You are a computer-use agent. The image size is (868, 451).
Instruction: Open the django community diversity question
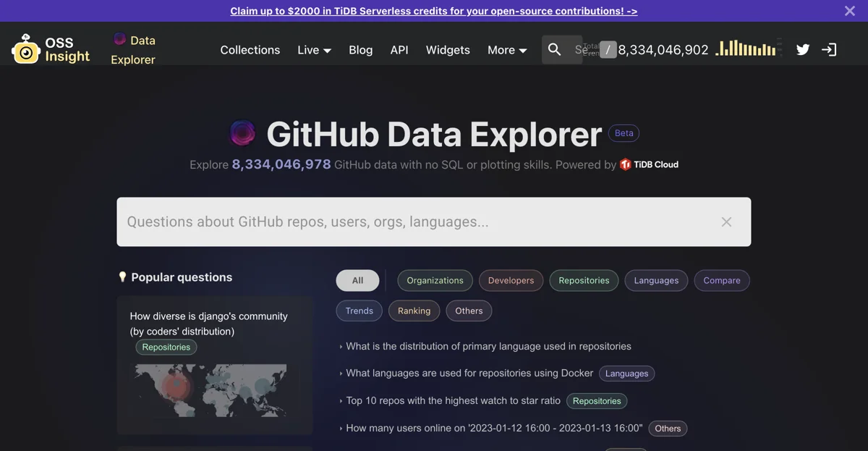(208, 324)
